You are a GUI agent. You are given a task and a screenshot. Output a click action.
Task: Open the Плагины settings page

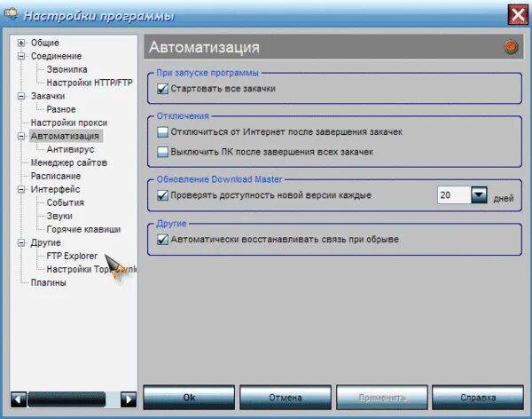(48, 282)
